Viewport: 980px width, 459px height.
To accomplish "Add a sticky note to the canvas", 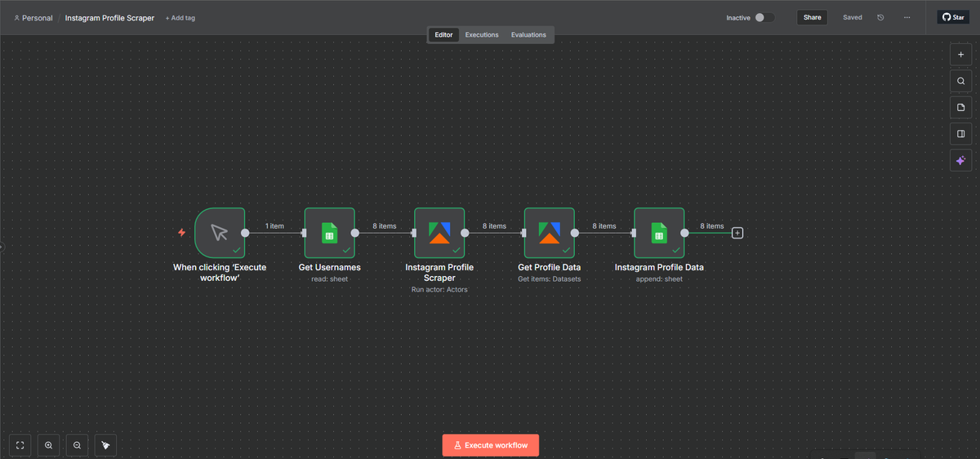I will [x=960, y=107].
